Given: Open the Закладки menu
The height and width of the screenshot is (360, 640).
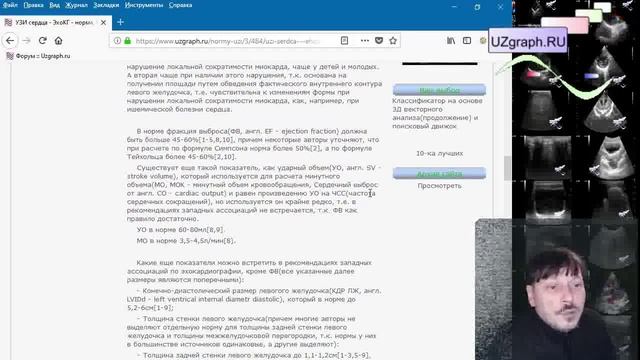Looking at the screenshot, I should click(x=106, y=5).
